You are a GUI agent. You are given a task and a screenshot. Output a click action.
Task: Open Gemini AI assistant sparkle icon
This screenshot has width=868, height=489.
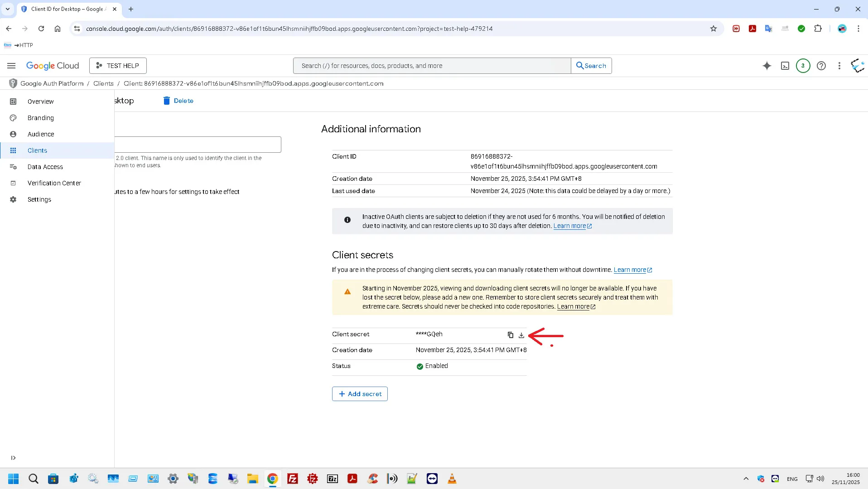click(x=767, y=66)
